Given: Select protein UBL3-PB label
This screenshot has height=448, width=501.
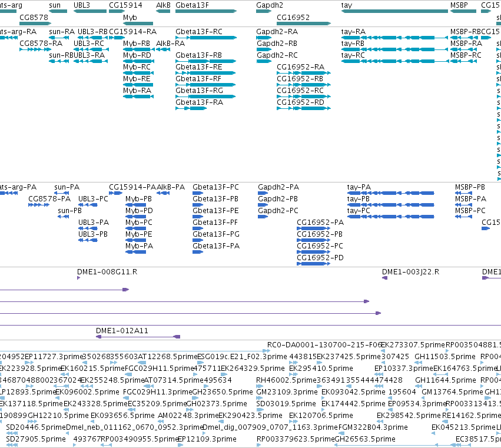Looking at the screenshot, I should (x=93, y=234).
